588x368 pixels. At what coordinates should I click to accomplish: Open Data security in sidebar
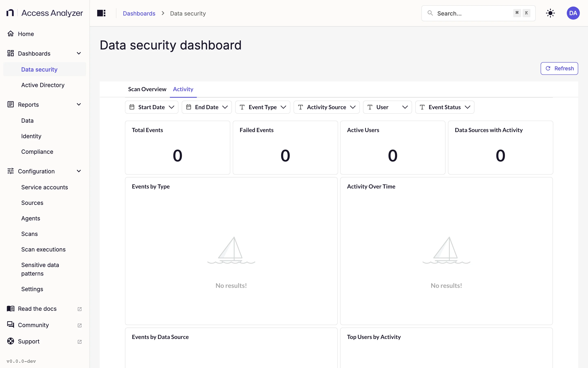click(45, 69)
